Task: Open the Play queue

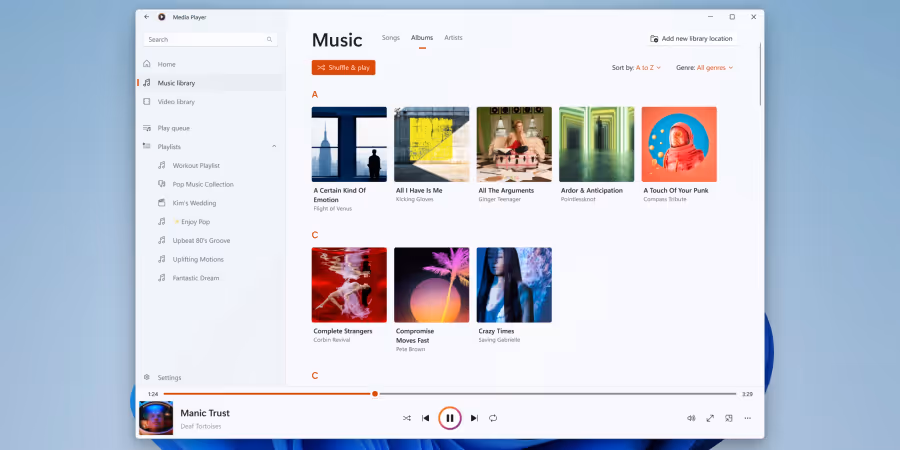Action: (x=211, y=128)
